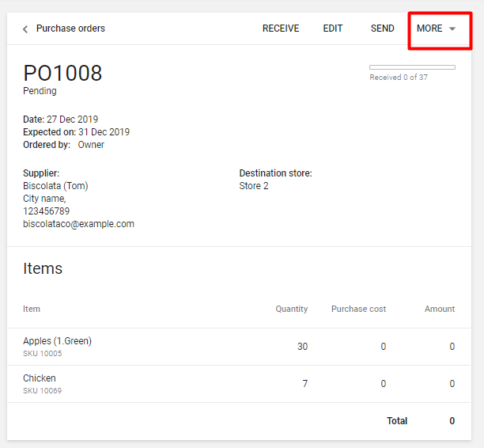Go back to Purchase orders list
Viewport: 484px width, 448px height.
(x=70, y=28)
